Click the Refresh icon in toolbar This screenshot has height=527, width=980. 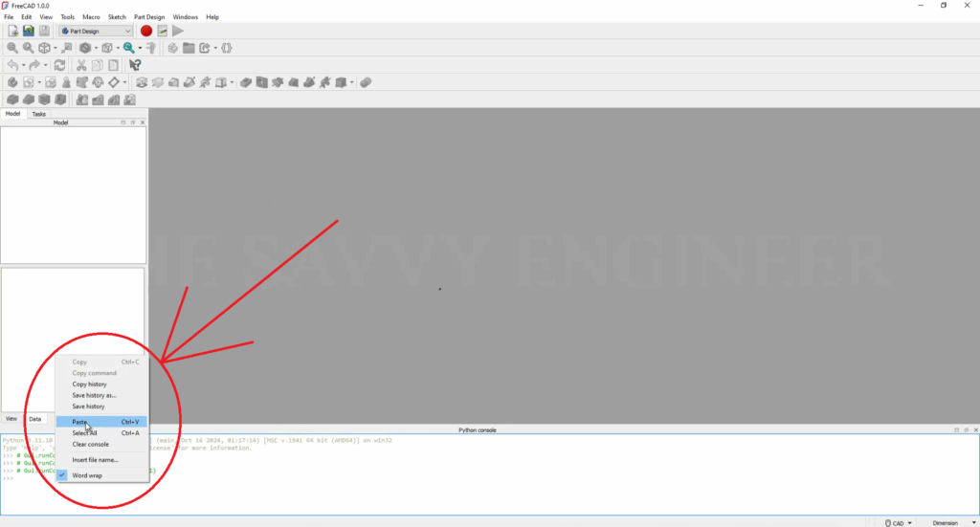coord(59,65)
